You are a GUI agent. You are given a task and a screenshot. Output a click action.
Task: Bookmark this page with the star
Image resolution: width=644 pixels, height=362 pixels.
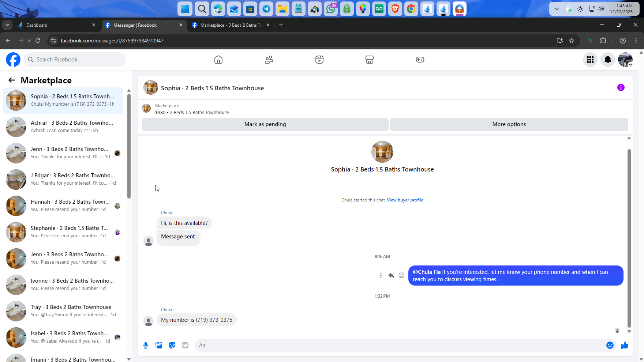click(572, 41)
